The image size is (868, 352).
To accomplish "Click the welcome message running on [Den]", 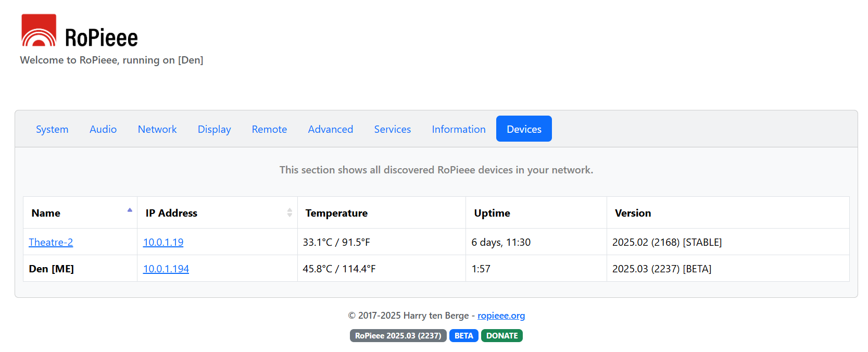I will (x=111, y=60).
